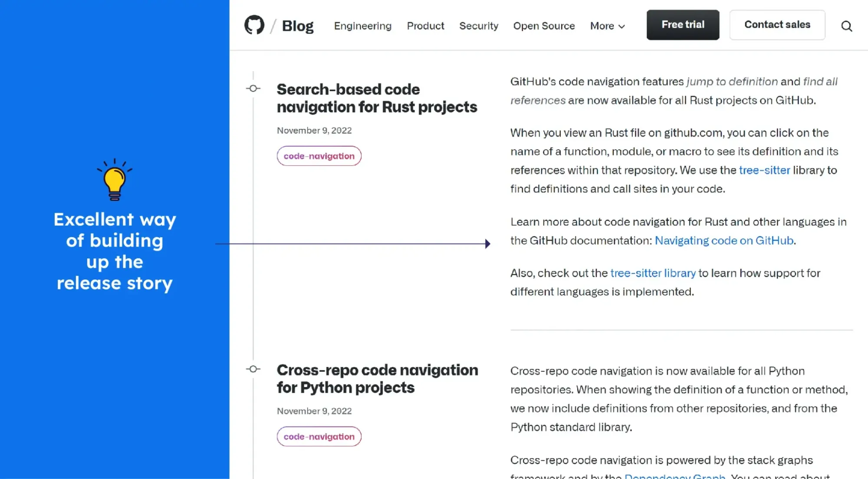The height and width of the screenshot is (479, 868).
Task: Click code-navigation tag under Rust article
Action: pyautogui.click(x=319, y=156)
